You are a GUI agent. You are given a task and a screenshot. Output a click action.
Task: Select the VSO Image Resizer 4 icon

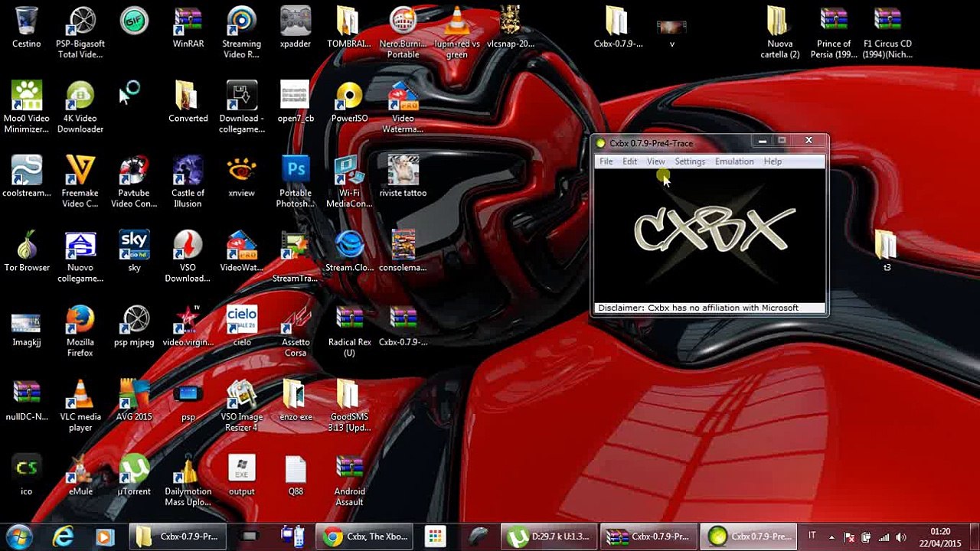point(242,406)
